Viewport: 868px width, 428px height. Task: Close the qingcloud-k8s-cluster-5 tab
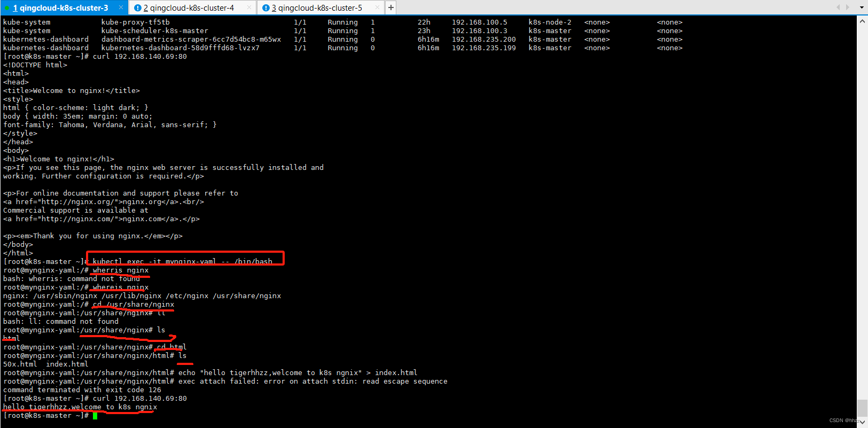377,7
